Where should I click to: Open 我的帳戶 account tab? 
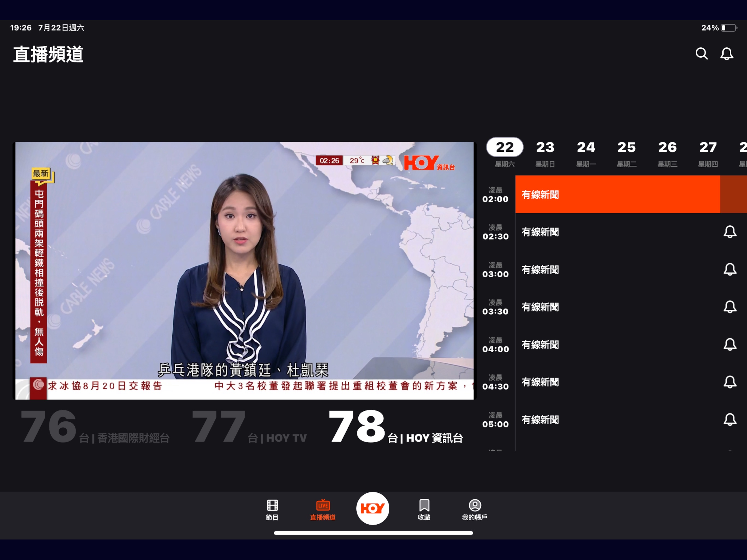(x=474, y=510)
